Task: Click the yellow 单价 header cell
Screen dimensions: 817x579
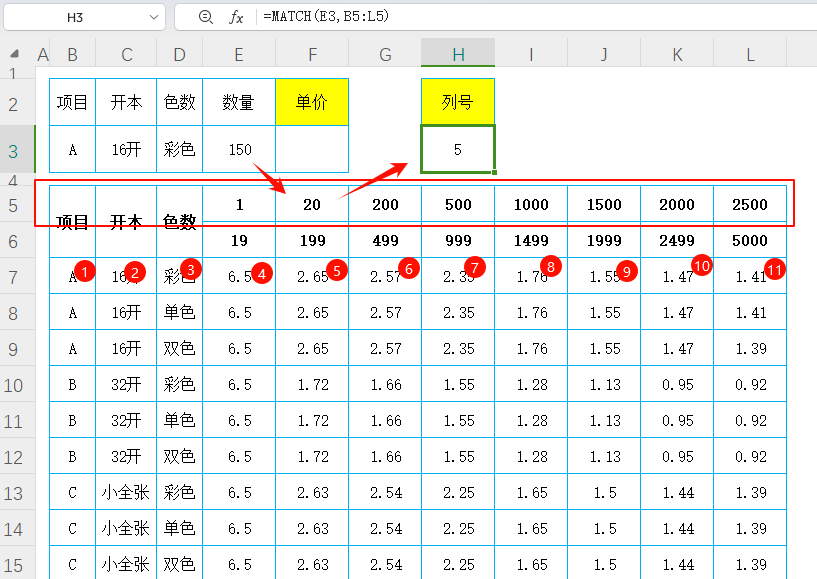Action: click(x=312, y=102)
